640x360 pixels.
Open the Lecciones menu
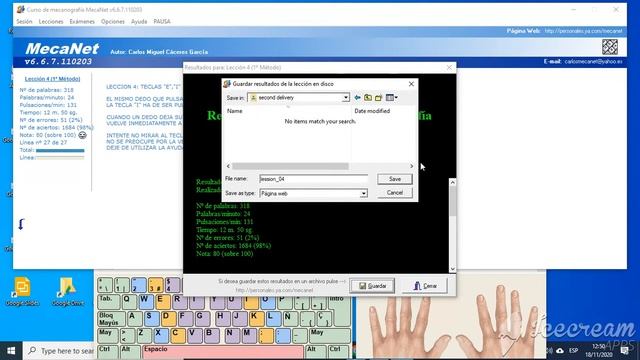(51, 22)
